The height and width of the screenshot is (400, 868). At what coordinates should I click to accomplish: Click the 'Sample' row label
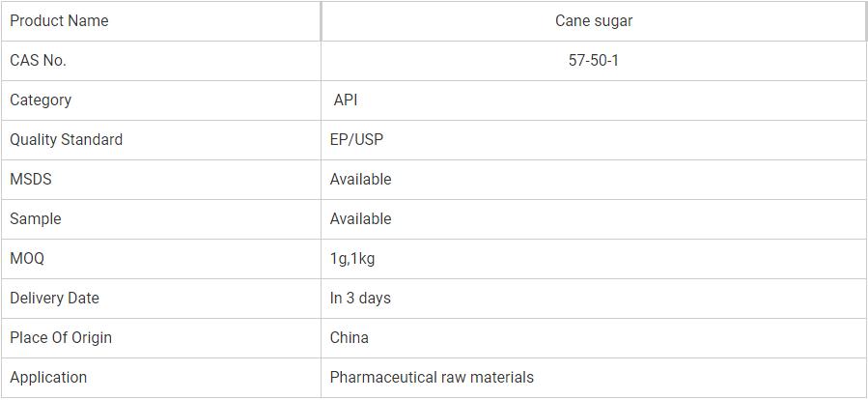point(35,218)
